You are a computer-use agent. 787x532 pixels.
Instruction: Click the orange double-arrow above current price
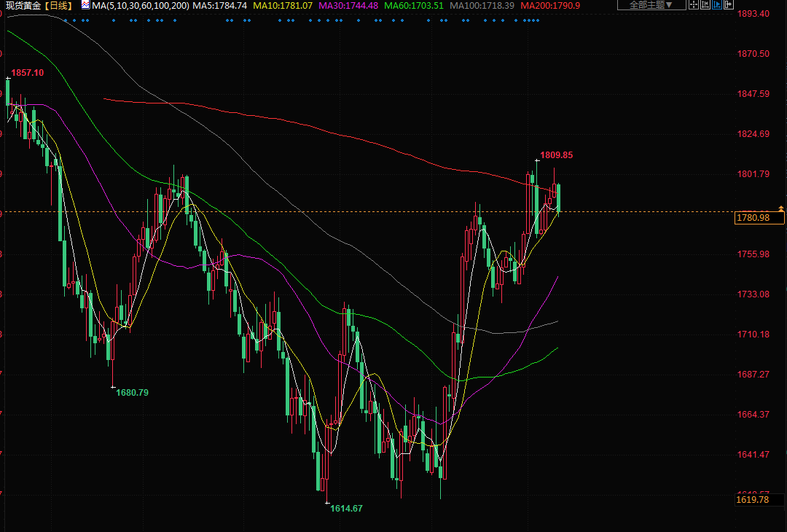780,209
